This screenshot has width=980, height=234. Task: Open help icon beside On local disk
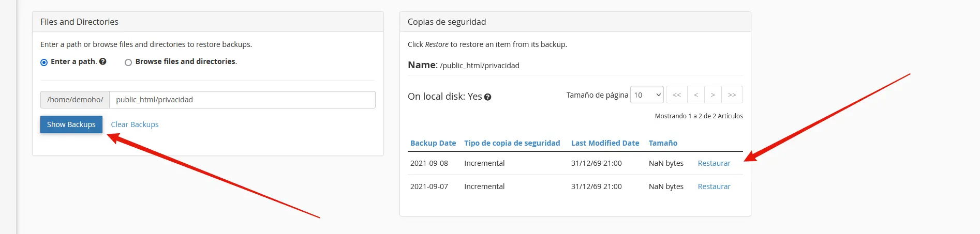pyautogui.click(x=487, y=97)
